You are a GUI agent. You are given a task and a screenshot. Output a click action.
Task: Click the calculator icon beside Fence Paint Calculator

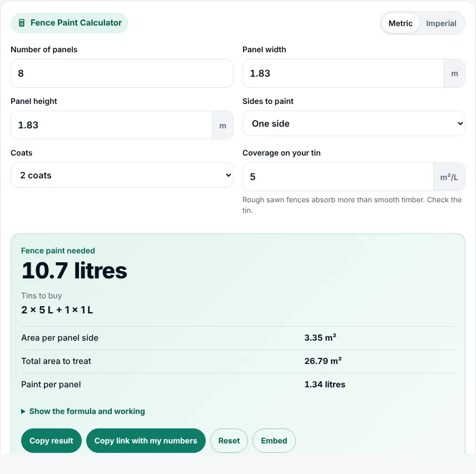(22, 23)
